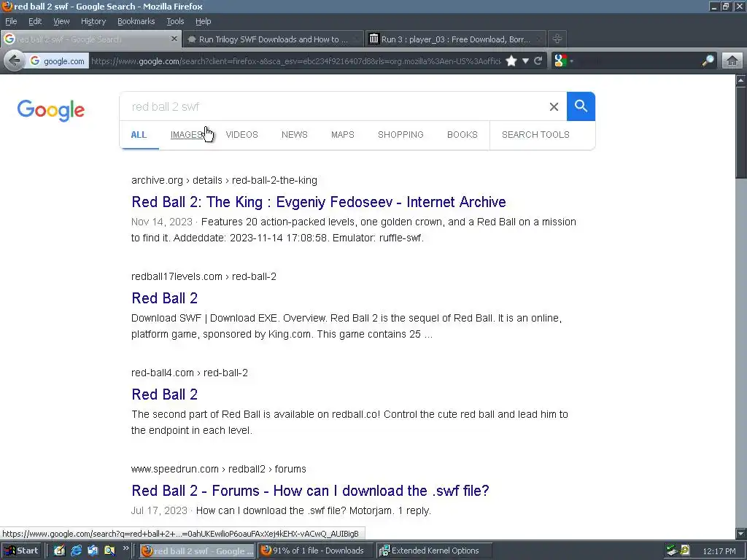Select the ALL results tab
The image size is (747, 560).
pyautogui.click(x=139, y=135)
